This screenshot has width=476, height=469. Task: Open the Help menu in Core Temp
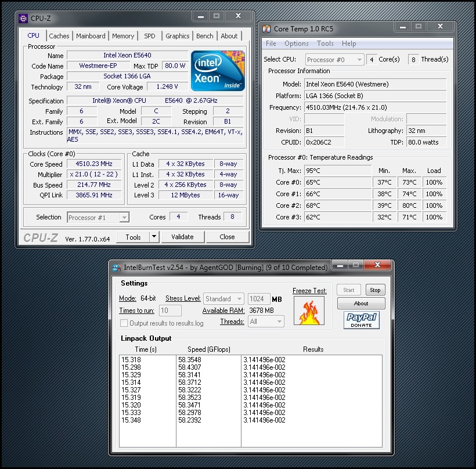pyautogui.click(x=349, y=44)
